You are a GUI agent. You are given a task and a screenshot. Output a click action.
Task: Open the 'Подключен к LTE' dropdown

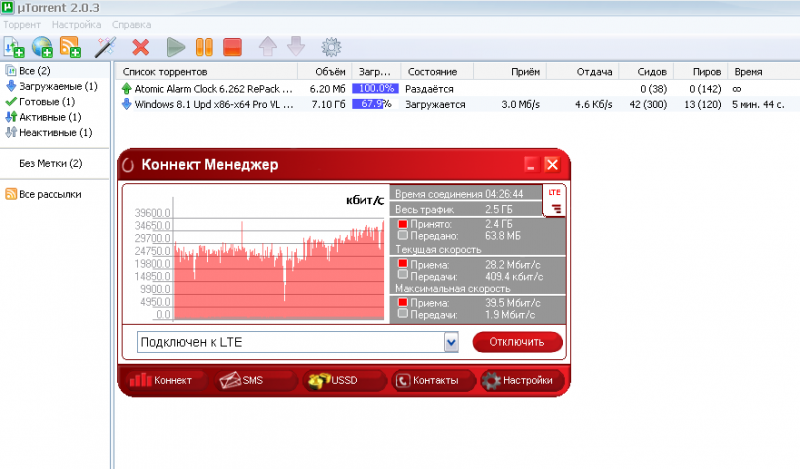tap(451, 343)
